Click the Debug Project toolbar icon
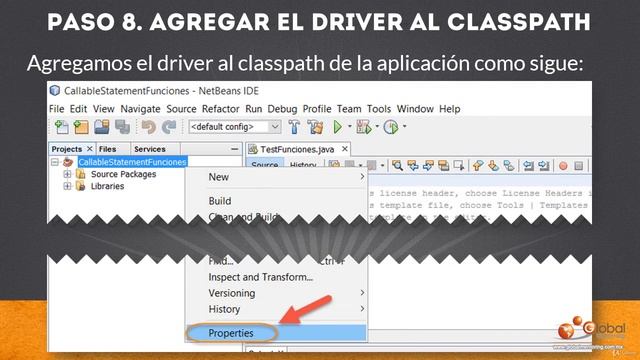This screenshot has width=640, height=360. click(x=363, y=127)
